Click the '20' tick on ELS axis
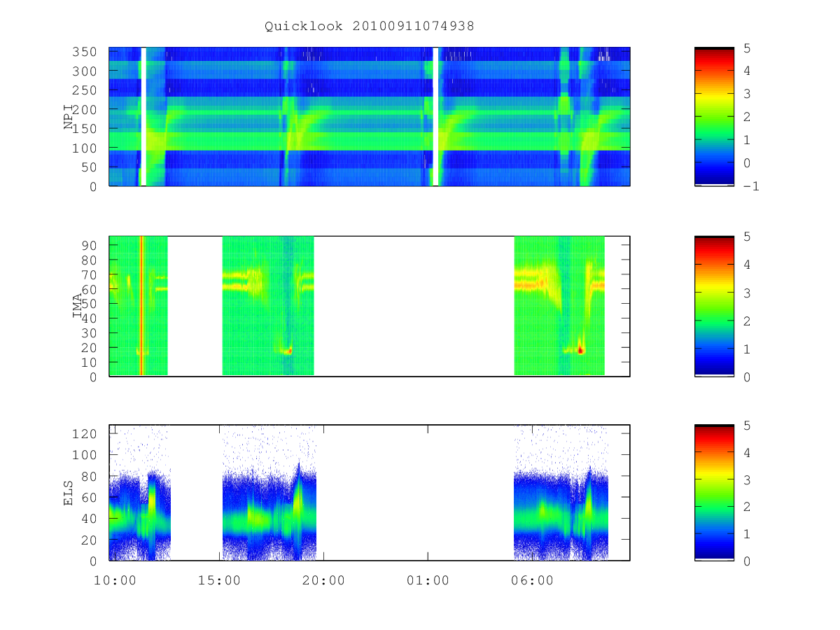Screen dimensions: 840x630 pos(88,540)
